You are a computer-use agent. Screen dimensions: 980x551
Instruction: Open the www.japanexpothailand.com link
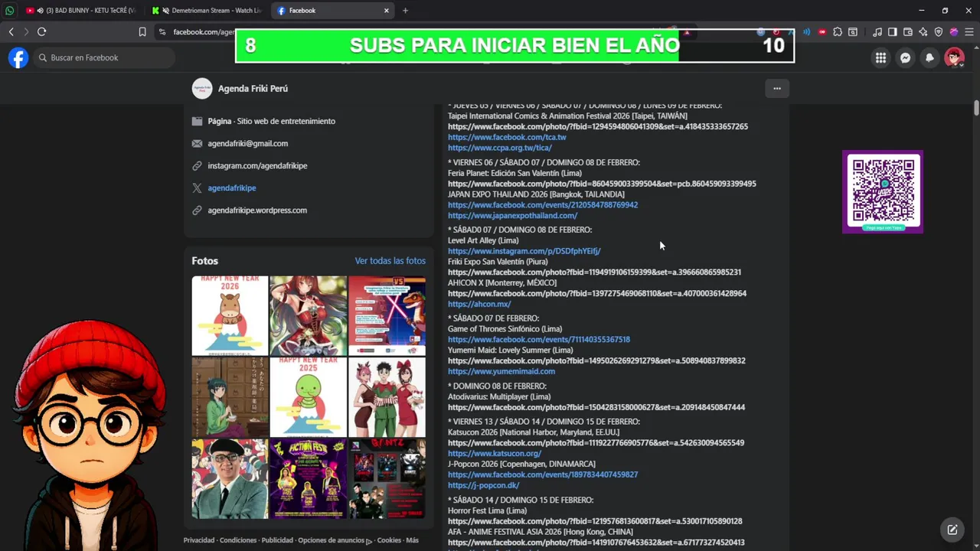(x=512, y=216)
